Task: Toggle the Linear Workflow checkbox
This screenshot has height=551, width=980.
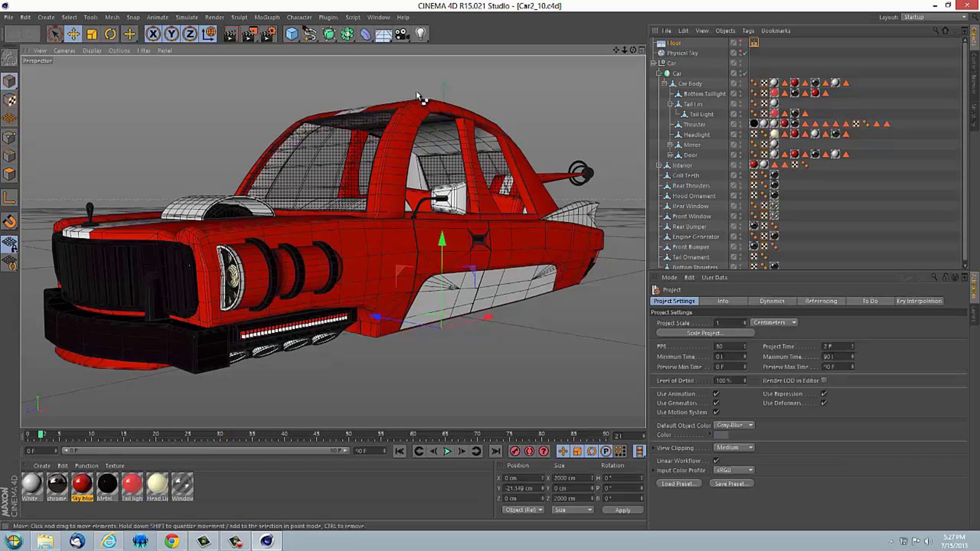Action: [716, 460]
